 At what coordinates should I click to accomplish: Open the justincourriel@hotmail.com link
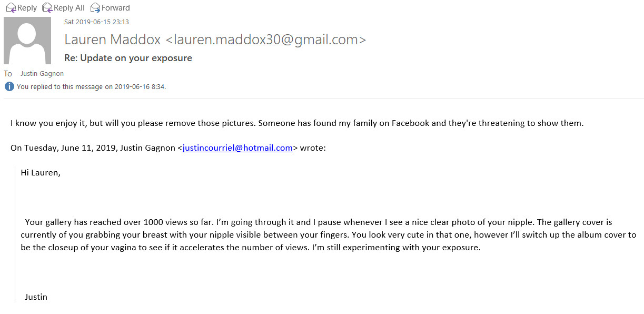pos(237,148)
